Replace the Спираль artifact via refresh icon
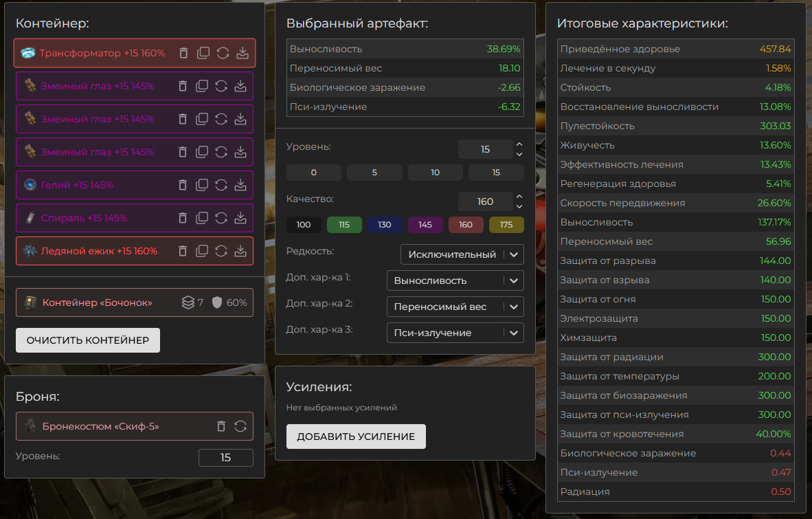 pos(221,218)
